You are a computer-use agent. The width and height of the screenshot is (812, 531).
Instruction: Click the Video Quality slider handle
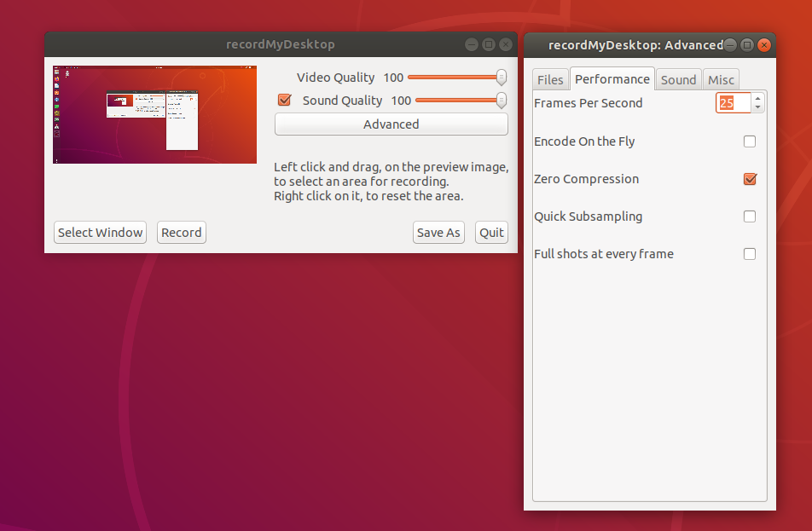pyautogui.click(x=502, y=77)
